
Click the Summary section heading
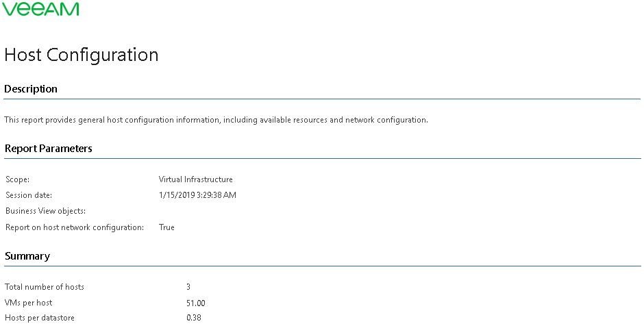[27, 256]
